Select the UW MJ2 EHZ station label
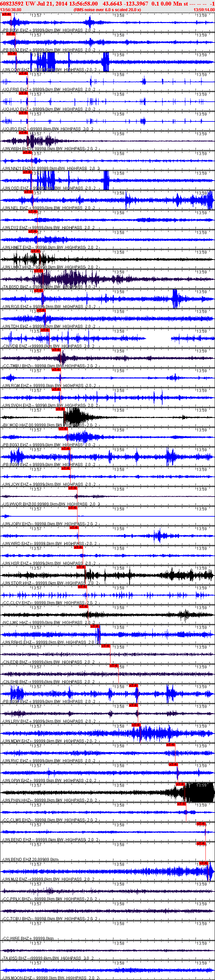 click(49, 880)
